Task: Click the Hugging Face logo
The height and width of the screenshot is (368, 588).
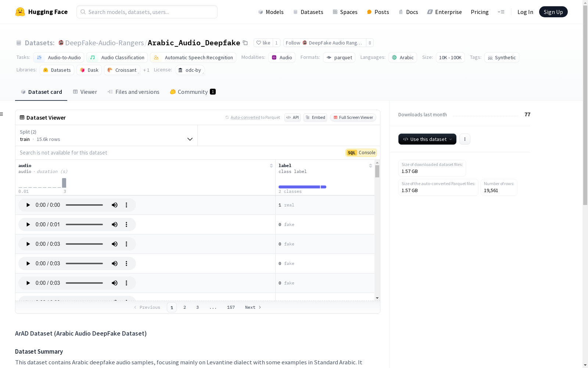Action: coord(42,12)
